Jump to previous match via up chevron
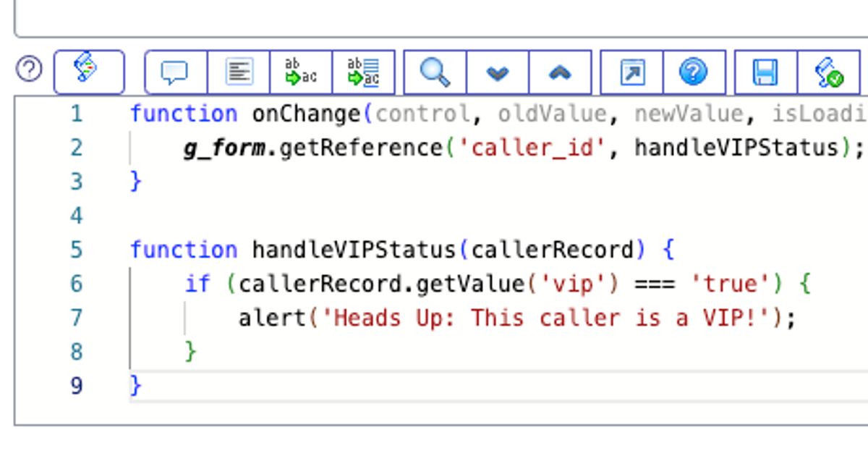 coord(561,72)
